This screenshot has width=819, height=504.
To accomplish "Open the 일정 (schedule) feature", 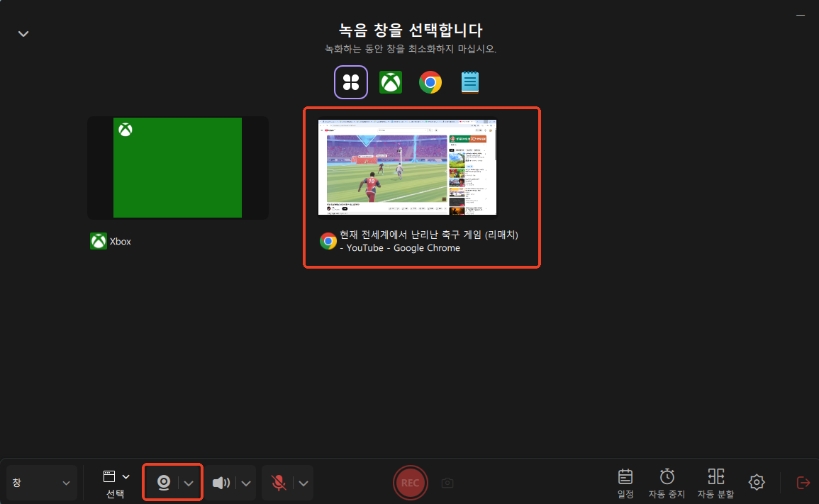I will (625, 482).
